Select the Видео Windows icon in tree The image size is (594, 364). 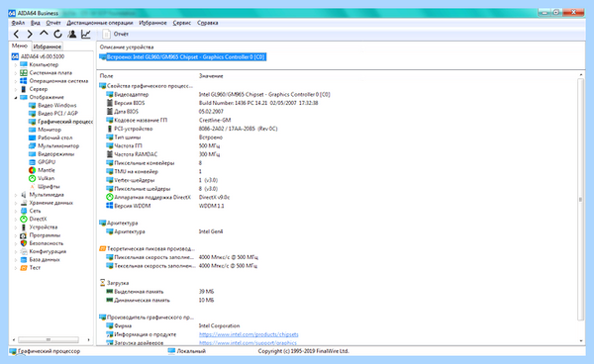[33, 105]
